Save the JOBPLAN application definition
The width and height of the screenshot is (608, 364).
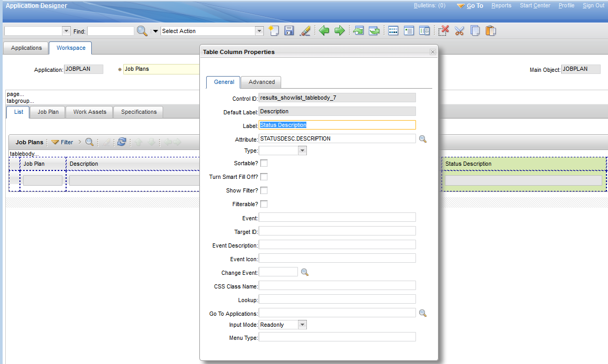pyautogui.click(x=289, y=30)
